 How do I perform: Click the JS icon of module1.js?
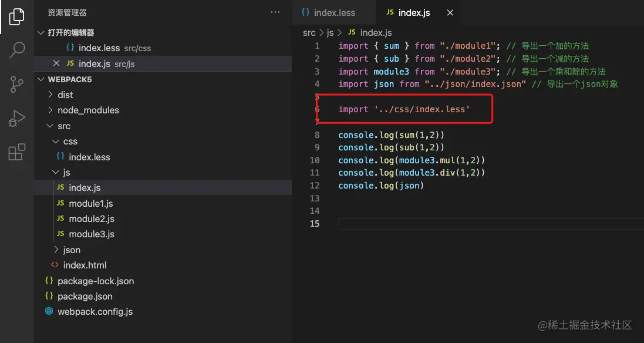point(60,203)
